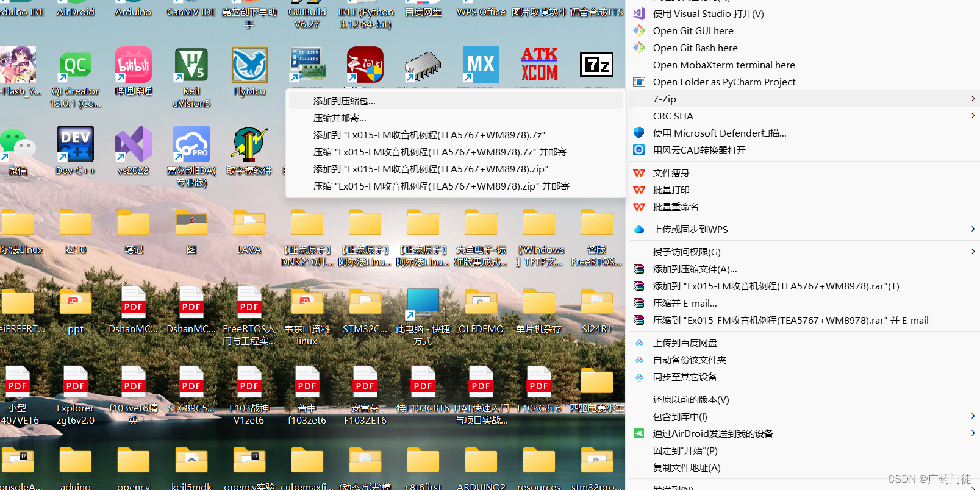
Task: Select the STC89C5... PDF file icon
Action: pyautogui.click(x=191, y=382)
